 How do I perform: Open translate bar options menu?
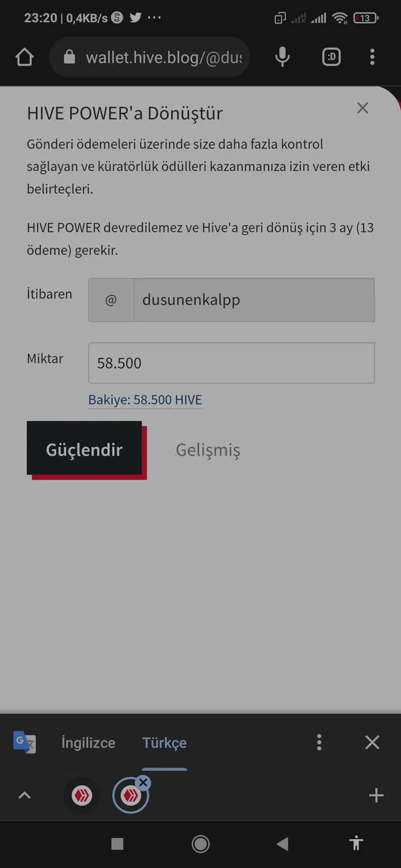pyautogui.click(x=319, y=743)
